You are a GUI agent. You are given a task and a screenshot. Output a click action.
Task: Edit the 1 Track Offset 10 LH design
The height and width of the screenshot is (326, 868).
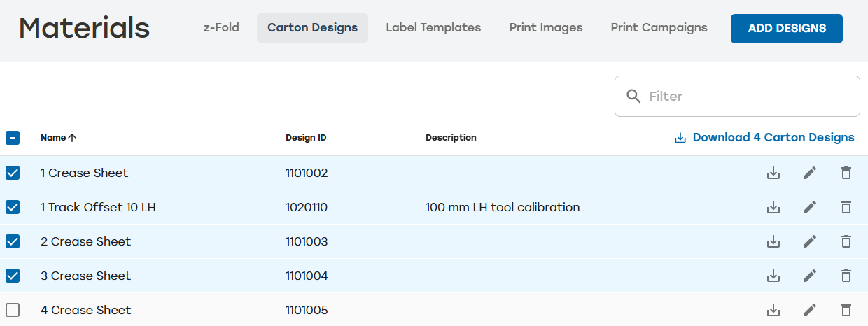810,207
